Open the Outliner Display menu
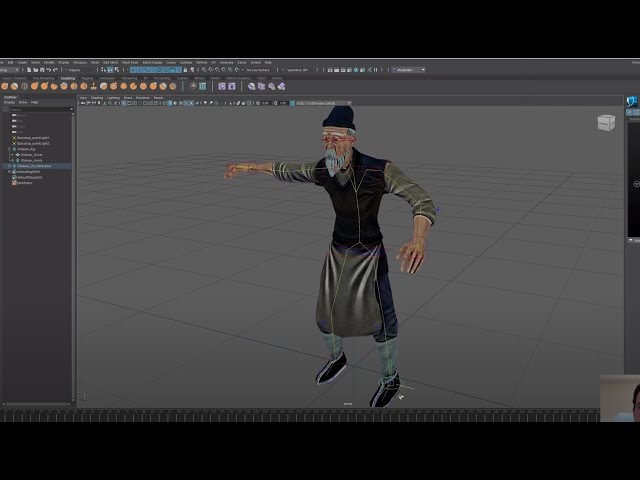This screenshot has height=480, width=640. coord(9,102)
